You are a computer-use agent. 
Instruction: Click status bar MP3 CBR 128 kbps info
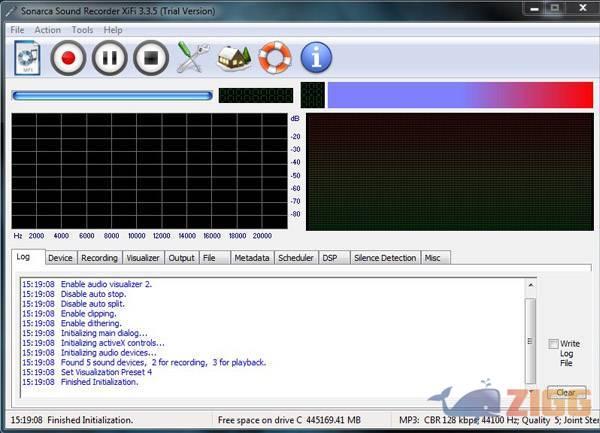pyautogui.click(x=499, y=420)
